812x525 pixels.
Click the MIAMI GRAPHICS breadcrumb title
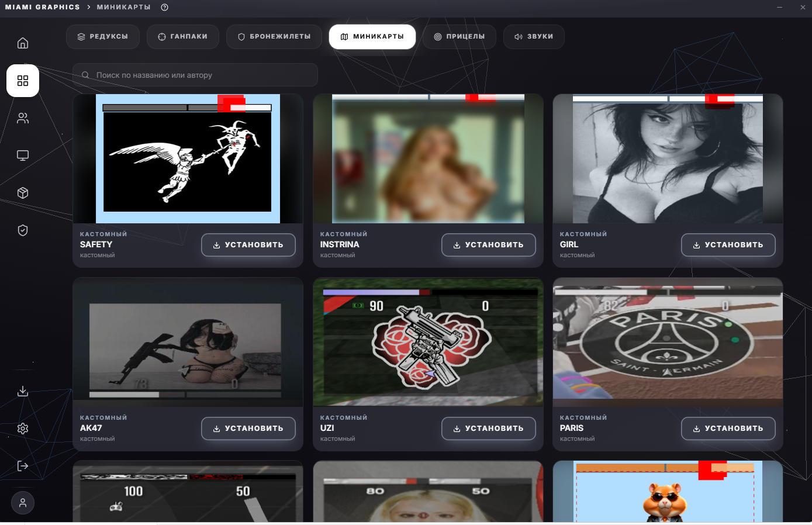[x=43, y=7]
